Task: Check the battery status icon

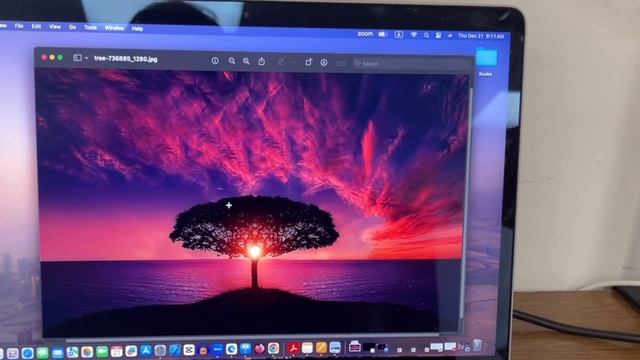Action: [382, 35]
